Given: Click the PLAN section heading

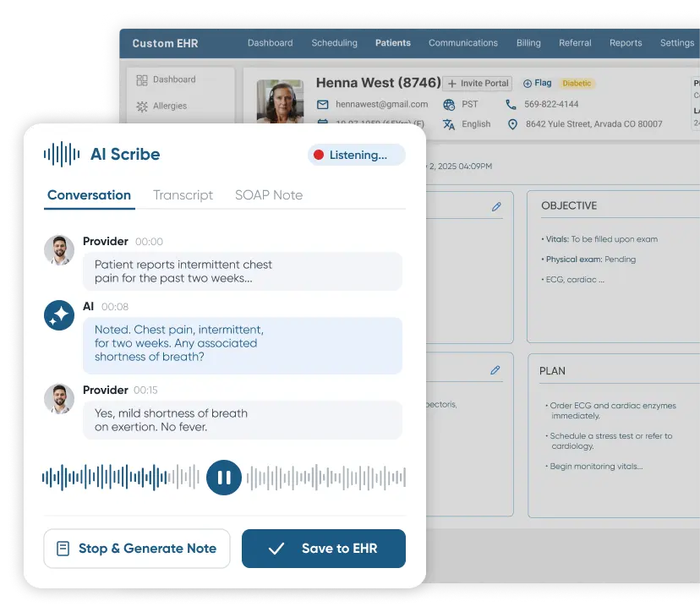Looking at the screenshot, I should (552, 371).
